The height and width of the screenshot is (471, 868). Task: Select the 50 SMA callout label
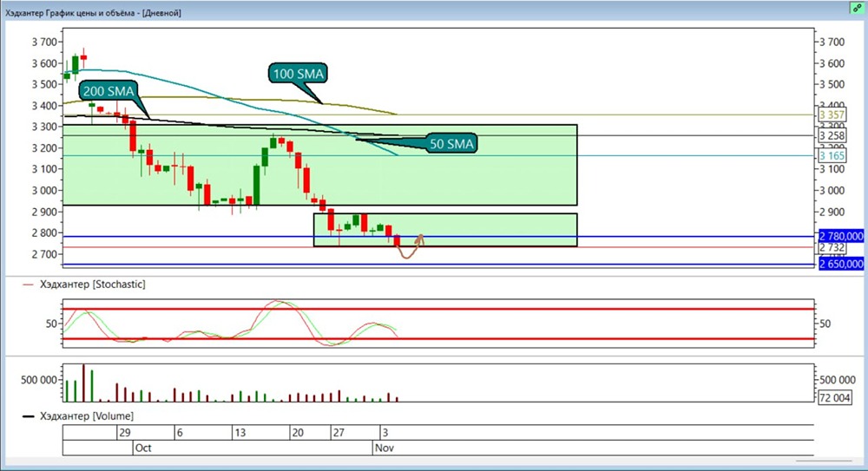(451, 144)
